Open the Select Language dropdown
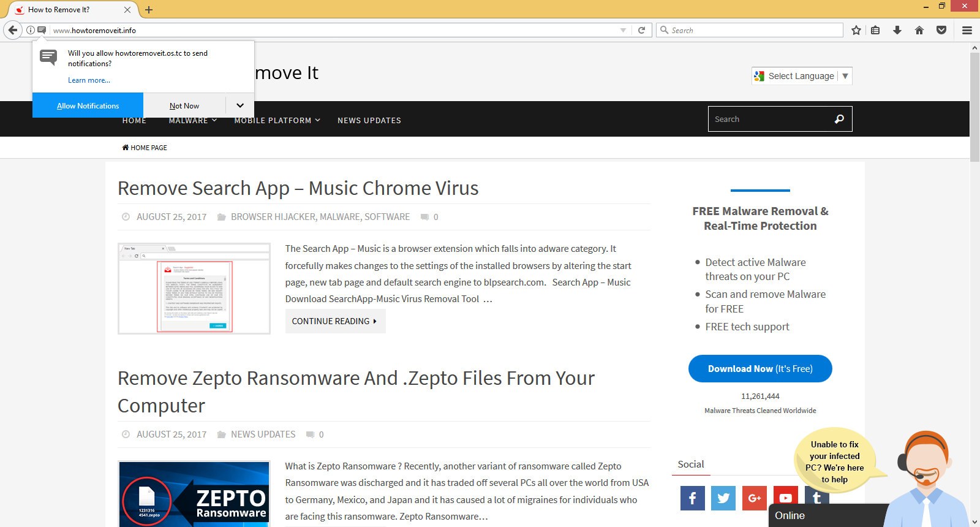 point(802,76)
